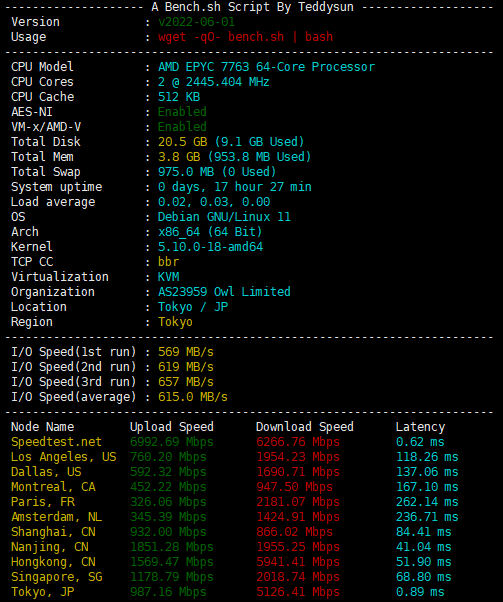Image resolution: width=503 pixels, height=602 pixels.
Task: Click the Total Disk 20.5 GB value
Action: click(x=231, y=142)
